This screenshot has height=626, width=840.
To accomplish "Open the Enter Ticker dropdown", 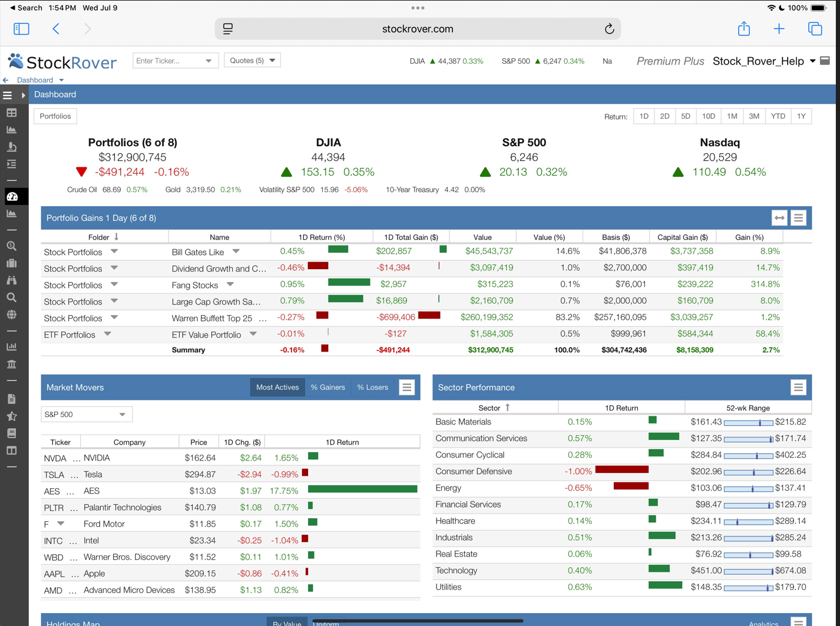I will pos(209,61).
